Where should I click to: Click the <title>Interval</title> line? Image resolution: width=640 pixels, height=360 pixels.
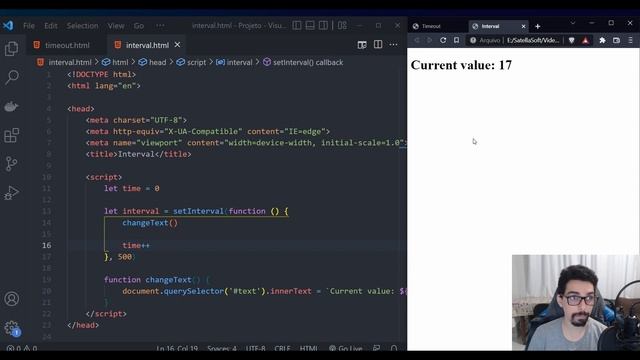pos(138,154)
